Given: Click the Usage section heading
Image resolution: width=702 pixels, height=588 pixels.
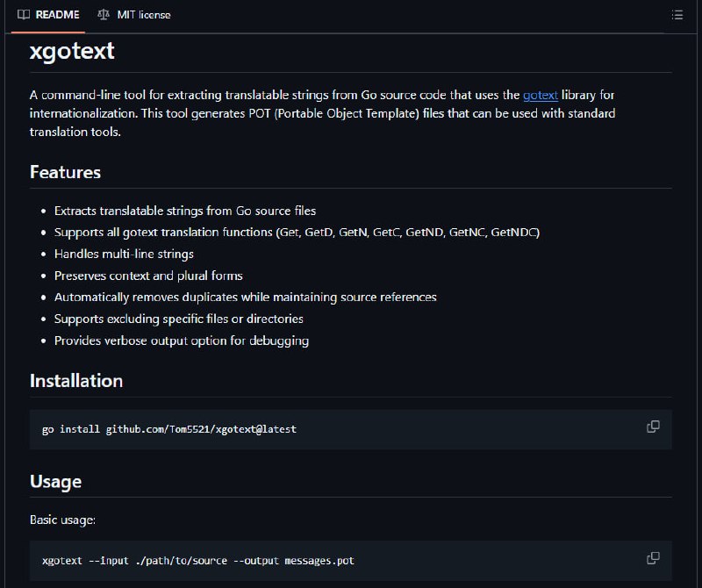Looking at the screenshot, I should pyautogui.click(x=55, y=482).
